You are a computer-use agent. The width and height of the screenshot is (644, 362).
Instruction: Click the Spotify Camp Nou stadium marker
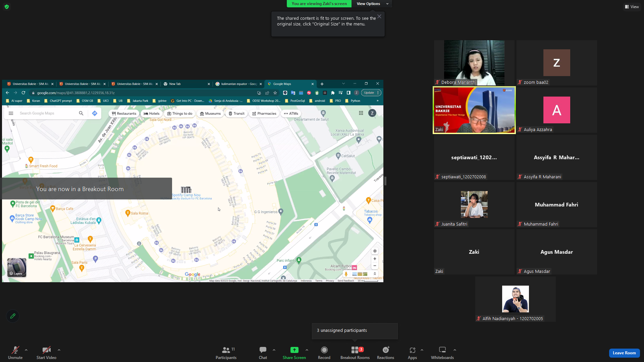(x=186, y=190)
